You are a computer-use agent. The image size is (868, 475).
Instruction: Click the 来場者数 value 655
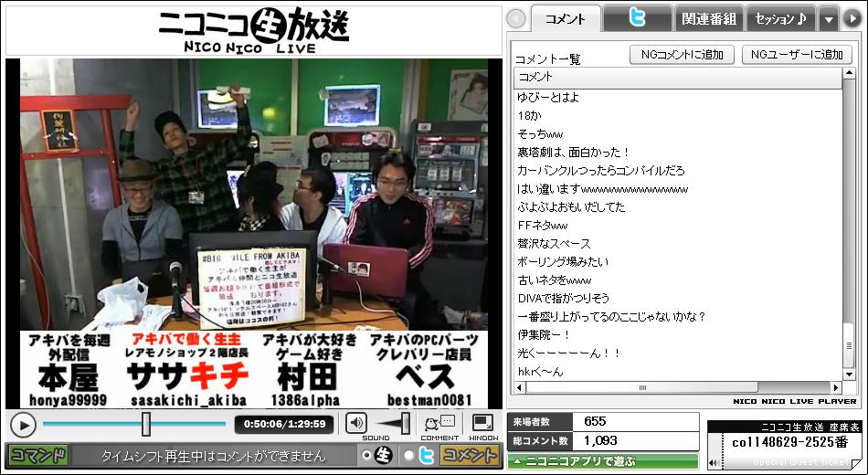[x=595, y=421]
